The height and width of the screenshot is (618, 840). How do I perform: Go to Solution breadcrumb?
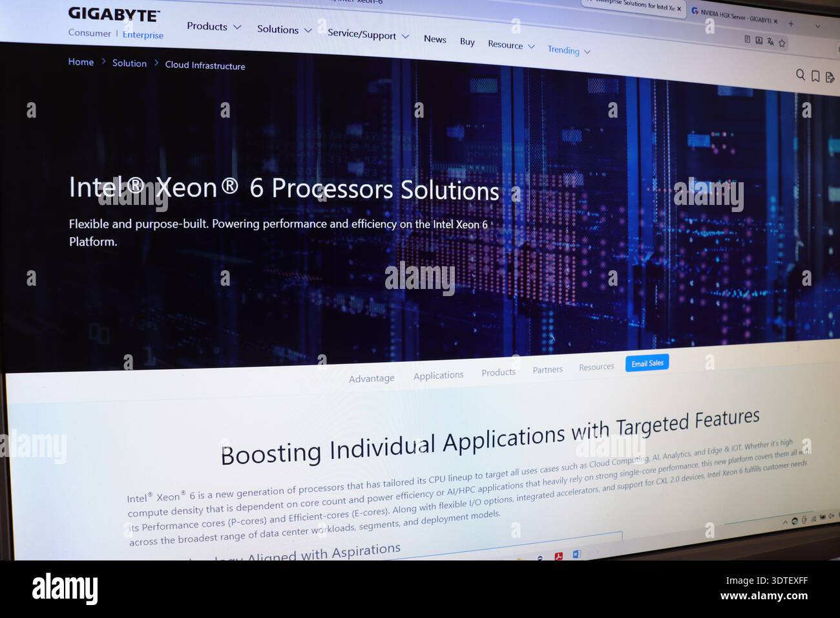click(x=129, y=63)
